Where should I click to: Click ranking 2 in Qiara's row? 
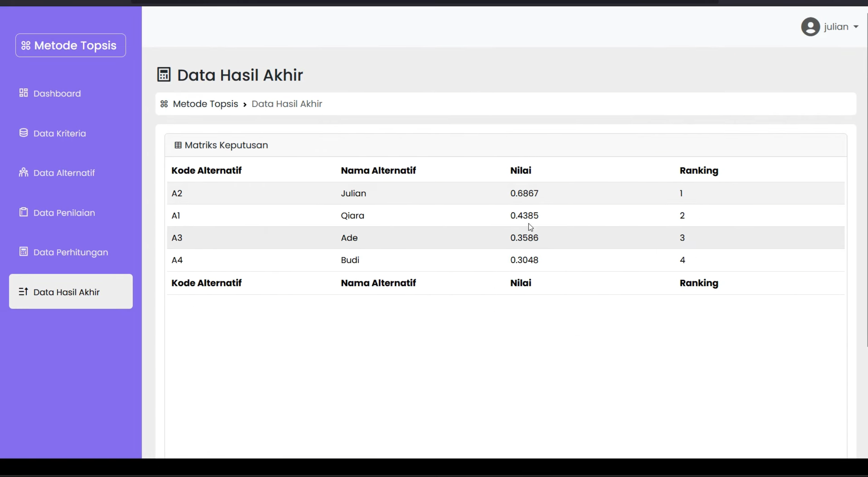682,215
